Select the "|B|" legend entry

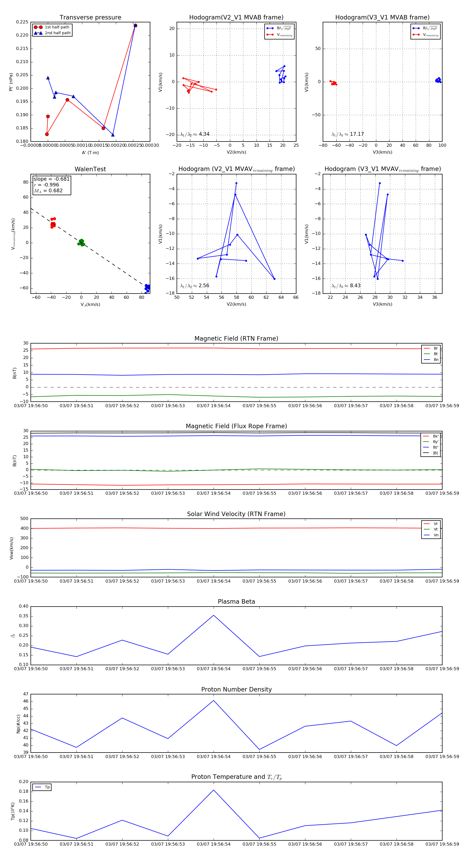[x=431, y=453]
